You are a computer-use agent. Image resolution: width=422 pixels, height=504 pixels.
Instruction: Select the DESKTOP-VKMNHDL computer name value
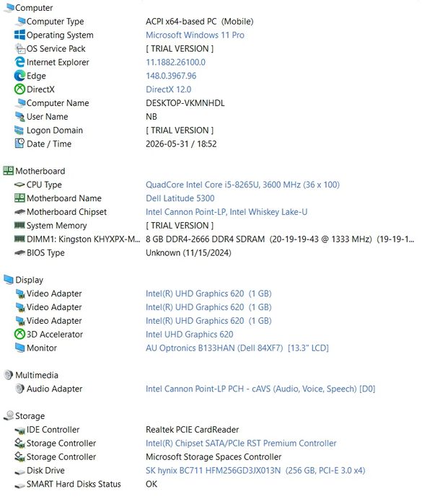click(x=185, y=103)
